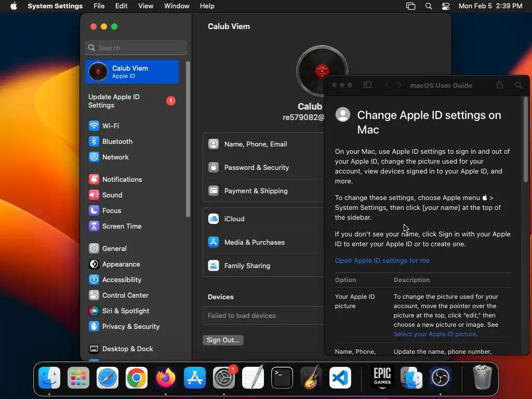The width and height of the screenshot is (532, 399).
Task: Click Share icon in User Guide window
Action: (x=499, y=85)
